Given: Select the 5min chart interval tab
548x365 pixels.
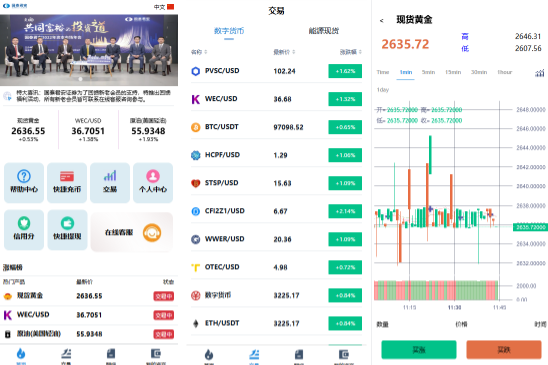Looking at the screenshot, I should coord(428,72).
